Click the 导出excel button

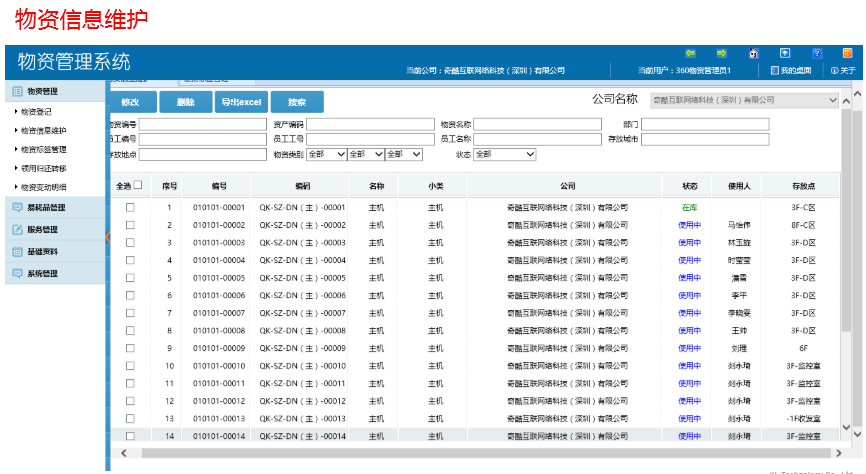(x=241, y=102)
